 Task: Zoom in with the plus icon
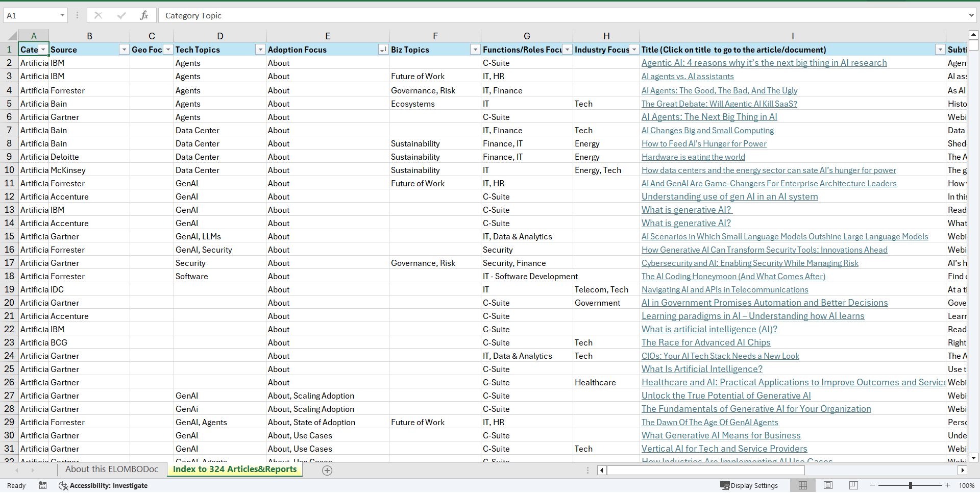pos(948,485)
